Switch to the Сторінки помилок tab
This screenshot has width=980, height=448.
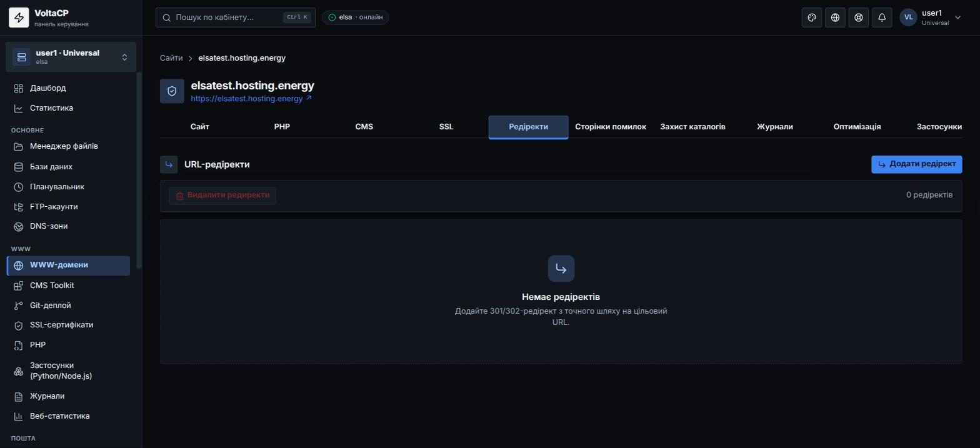(611, 127)
